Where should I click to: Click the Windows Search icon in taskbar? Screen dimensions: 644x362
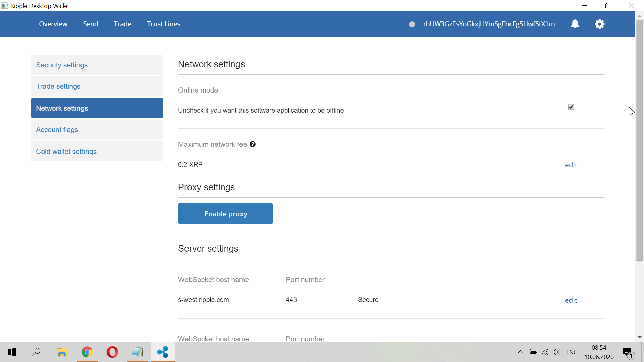point(37,352)
